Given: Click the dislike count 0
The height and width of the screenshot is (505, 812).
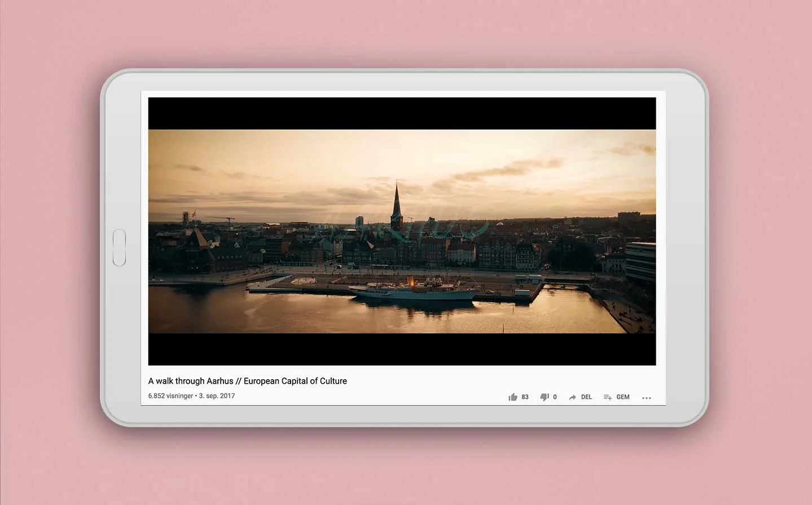Looking at the screenshot, I should pos(555,397).
